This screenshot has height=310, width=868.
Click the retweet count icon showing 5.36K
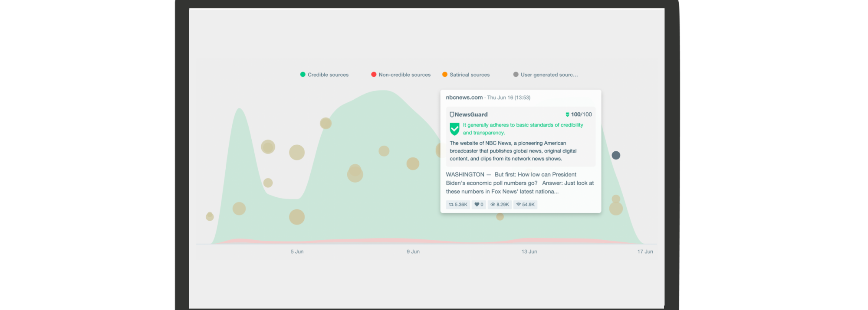(x=451, y=205)
